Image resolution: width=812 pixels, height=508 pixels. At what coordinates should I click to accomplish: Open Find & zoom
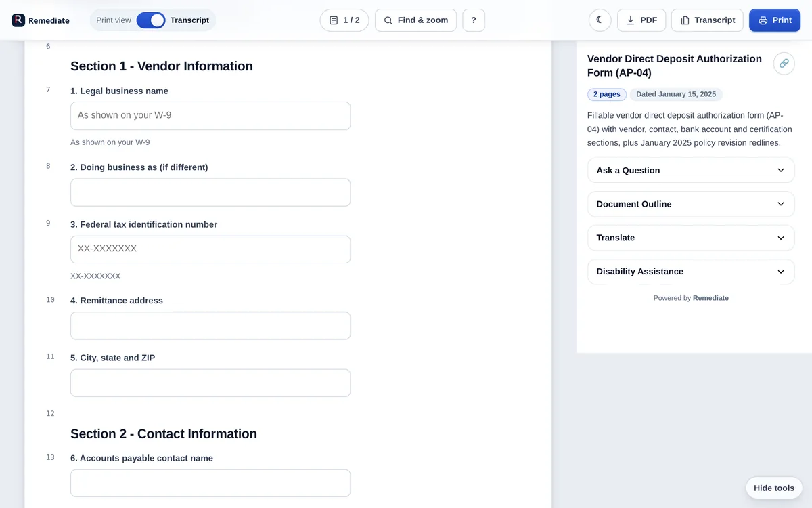416,20
